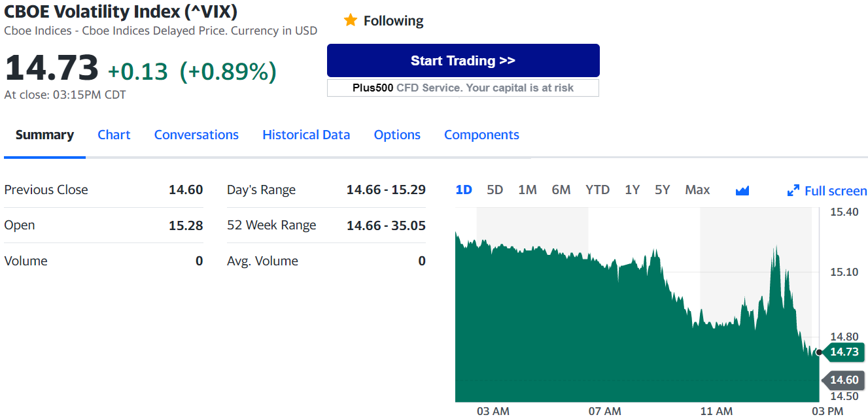
Task: Click the 11 AM time axis label
Action: (716, 411)
